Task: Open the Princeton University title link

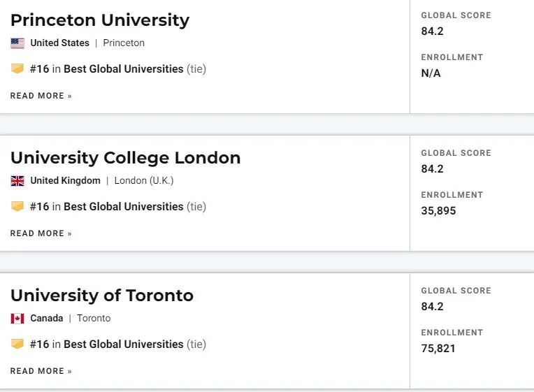Action: point(100,20)
